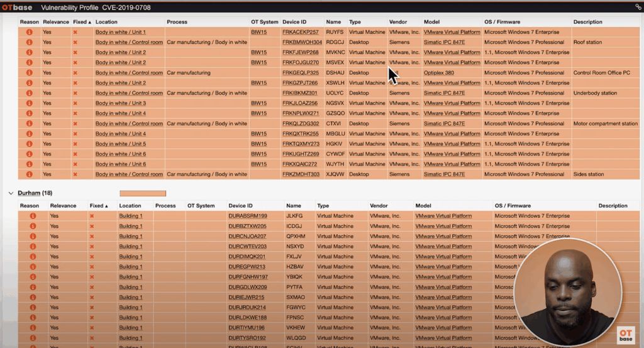Click the Device ID header in Durham table
Viewport: 644px width, 348px height.
[x=240, y=206]
